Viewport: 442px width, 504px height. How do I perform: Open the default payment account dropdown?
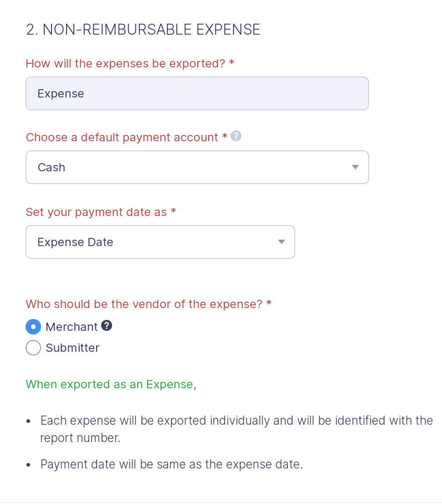[197, 167]
